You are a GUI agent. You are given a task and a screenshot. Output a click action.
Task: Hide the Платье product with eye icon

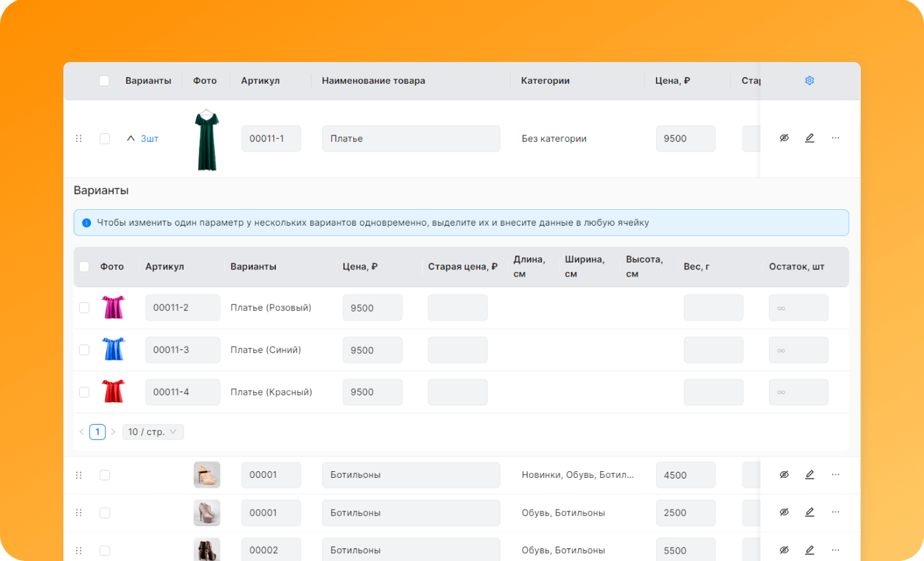pos(784,138)
